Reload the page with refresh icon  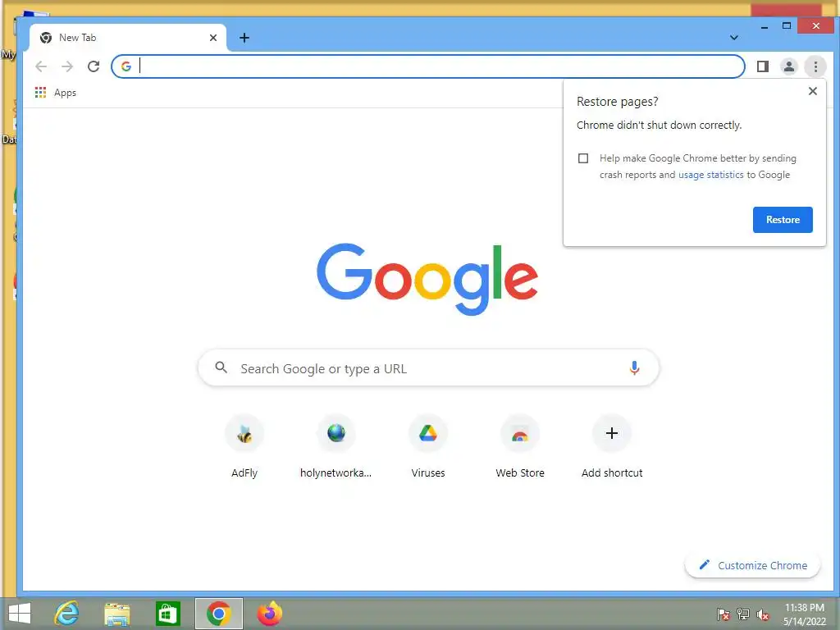[x=94, y=66]
